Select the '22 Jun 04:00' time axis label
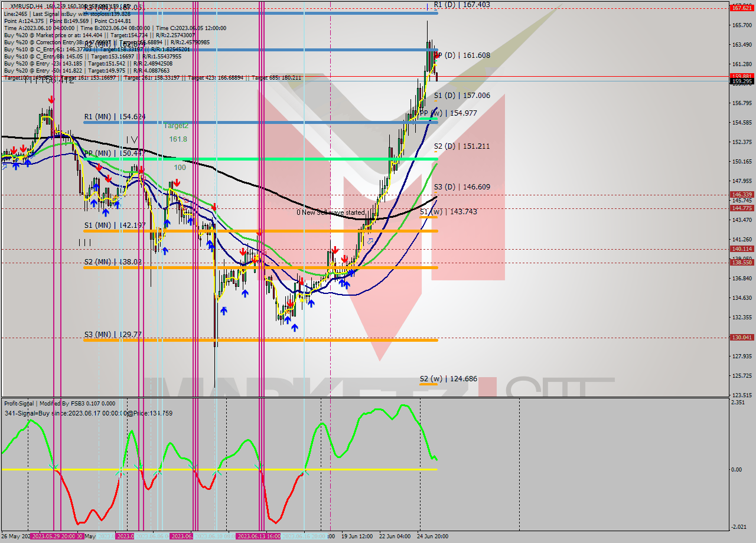This screenshot has width=756, height=543. [395, 537]
